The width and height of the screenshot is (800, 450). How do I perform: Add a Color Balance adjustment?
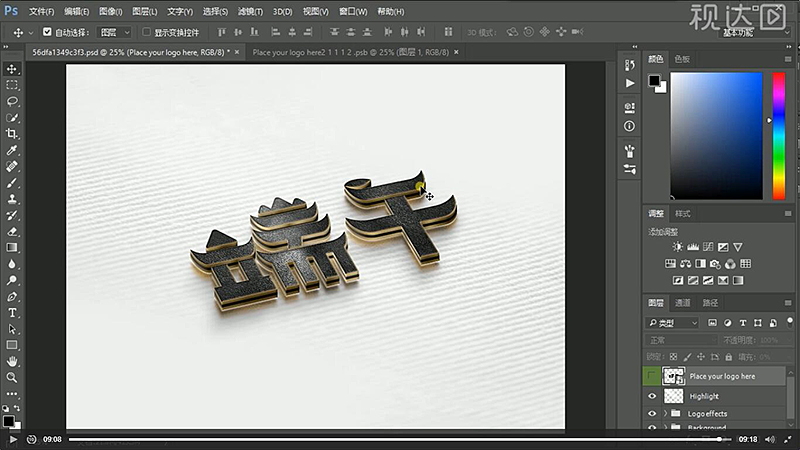685,264
